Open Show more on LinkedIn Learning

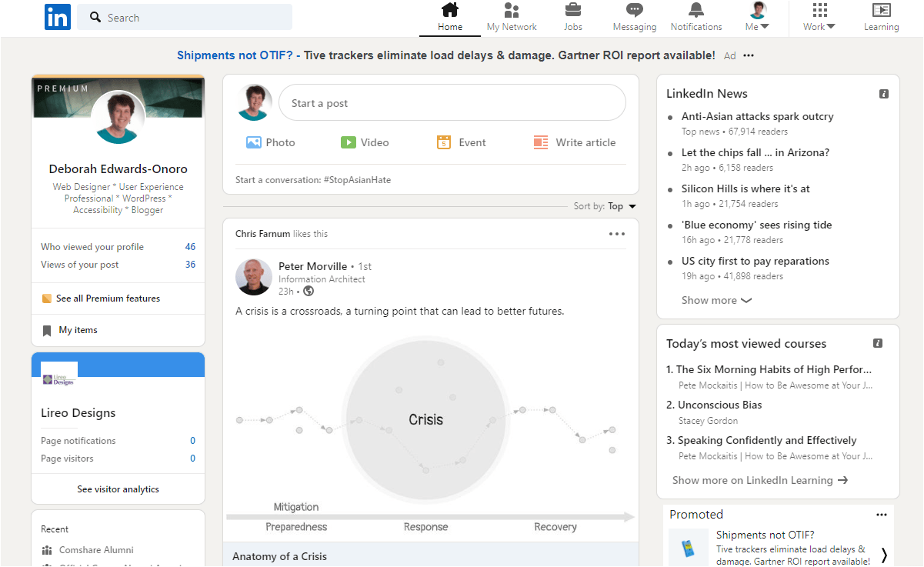(x=760, y=480)
